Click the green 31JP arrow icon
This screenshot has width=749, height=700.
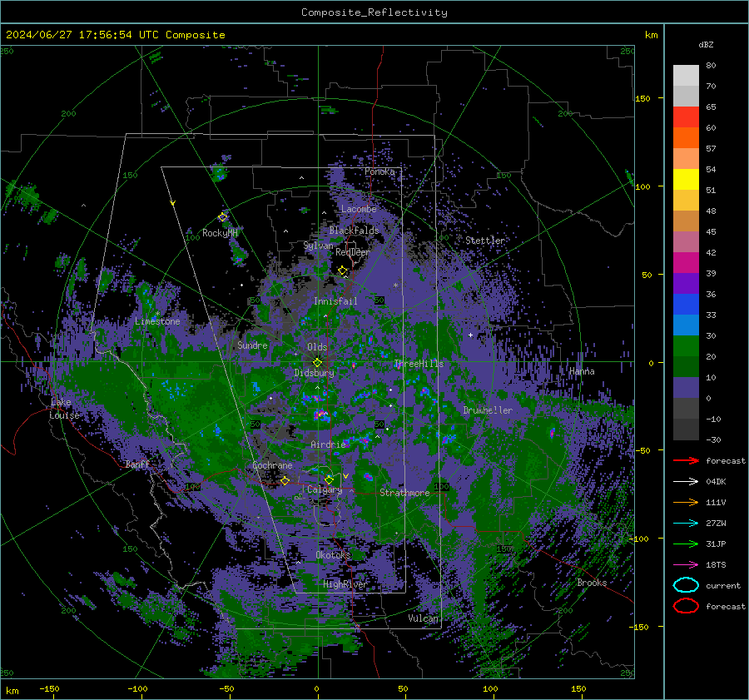686,544
